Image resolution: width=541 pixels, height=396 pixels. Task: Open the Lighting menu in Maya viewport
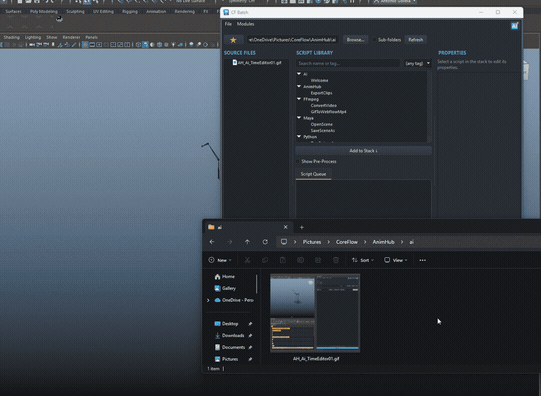pyautogui.click(x=33, y=37)
